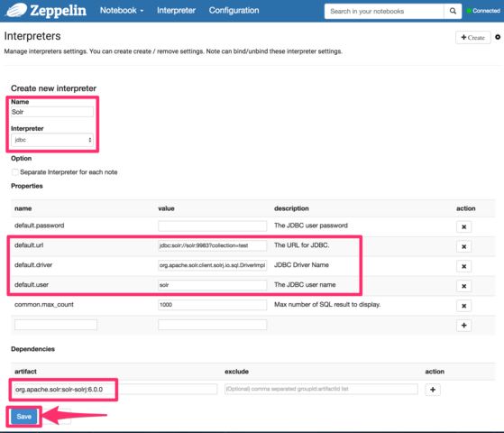Click the search magnifier icon
504x433 pixels.
(x=453, y=11)
